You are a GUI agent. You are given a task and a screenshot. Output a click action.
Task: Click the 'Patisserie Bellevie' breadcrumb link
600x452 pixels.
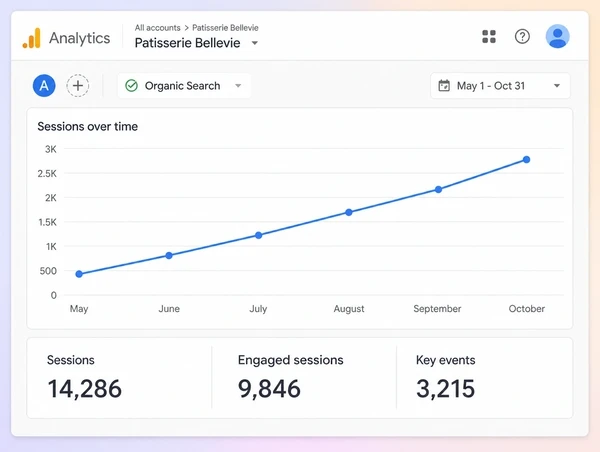pyautogui.click(x=225, y=28)
